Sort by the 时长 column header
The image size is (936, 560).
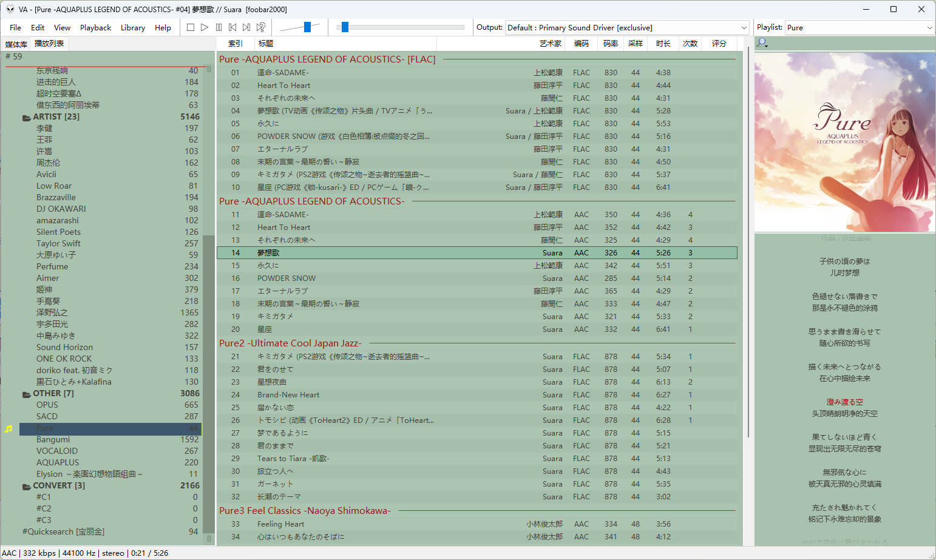[663, 44]
